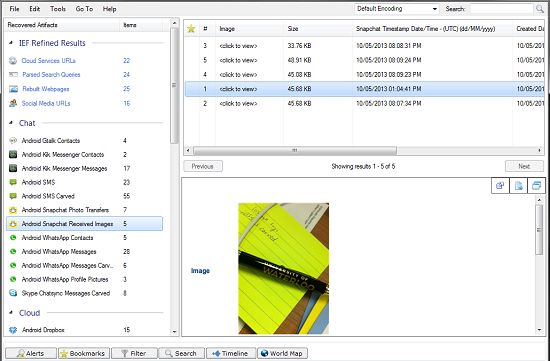Click the 45.08 KB size cell
This screenshot has height=361, width=550.
coord(299,75)
